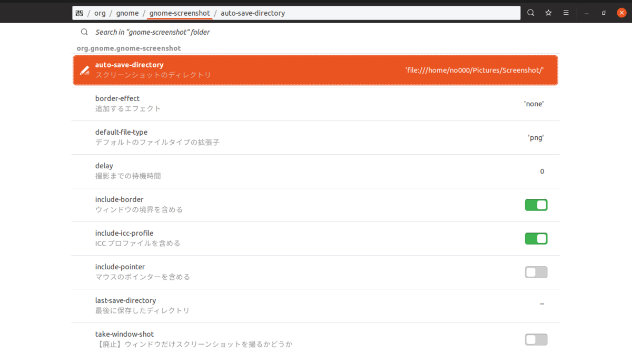
Task: Open the auto-save-directory key row
Action: [315, 70]
